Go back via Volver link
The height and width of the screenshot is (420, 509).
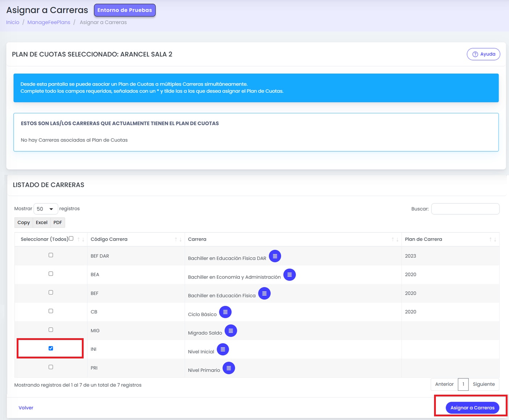[x=26, y=408]
